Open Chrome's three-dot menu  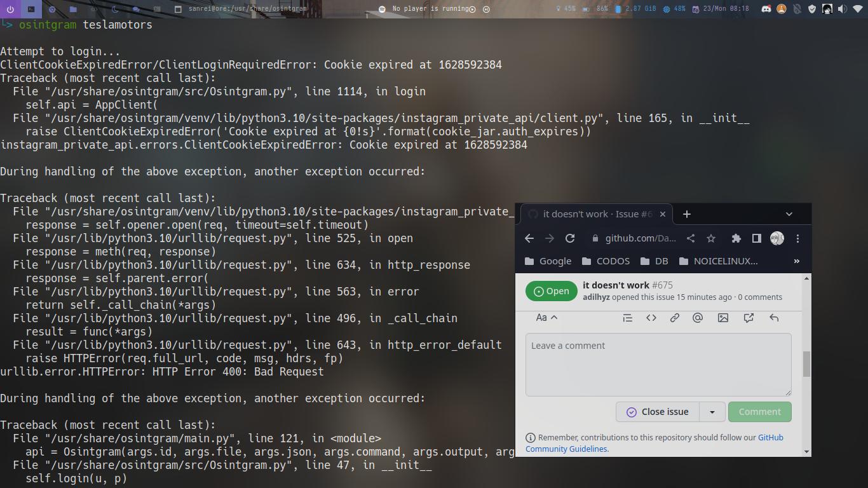coord(797,238)
